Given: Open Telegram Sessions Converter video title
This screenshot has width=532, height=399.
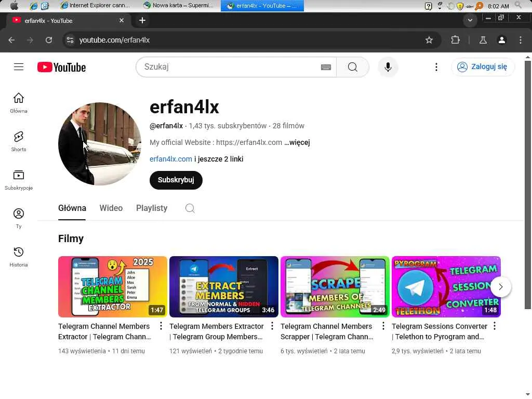Looking at the screenshot, I should tap(440, 331).
